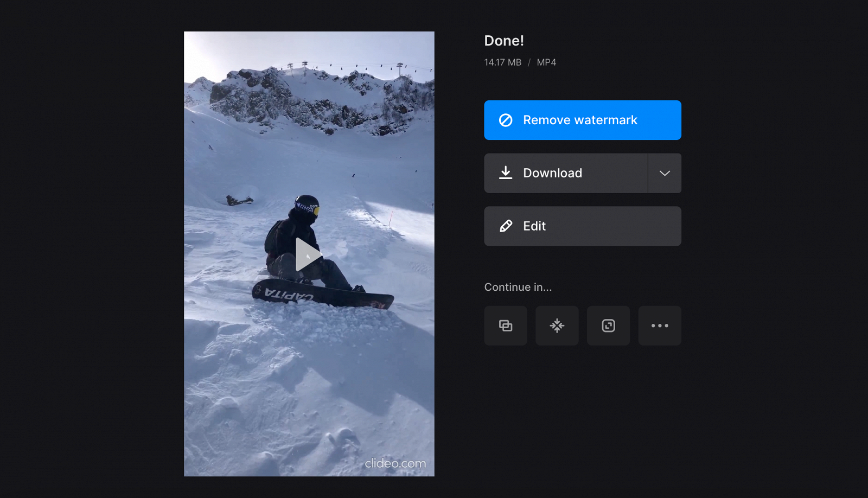Show more Clideo tools with the ellipsis icon
This screenshot has width=868, height=498.
click(x=659, y=325)
